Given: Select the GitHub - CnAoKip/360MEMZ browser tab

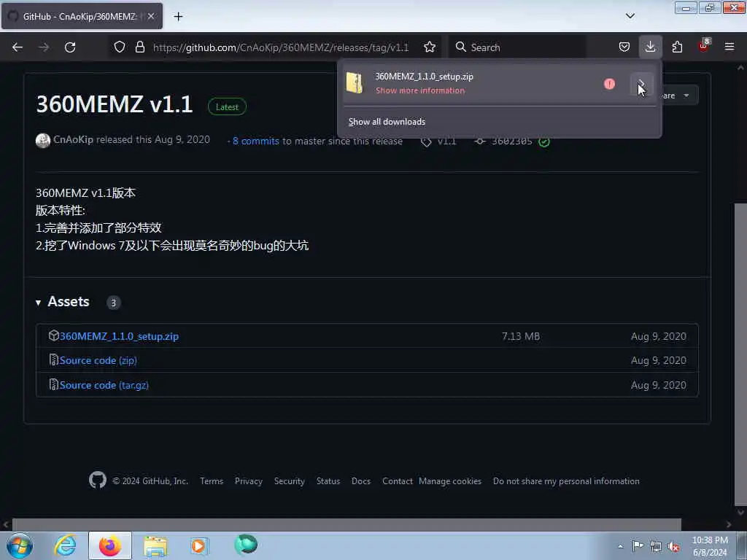Looking at the screenshot, I should [82, 17].
